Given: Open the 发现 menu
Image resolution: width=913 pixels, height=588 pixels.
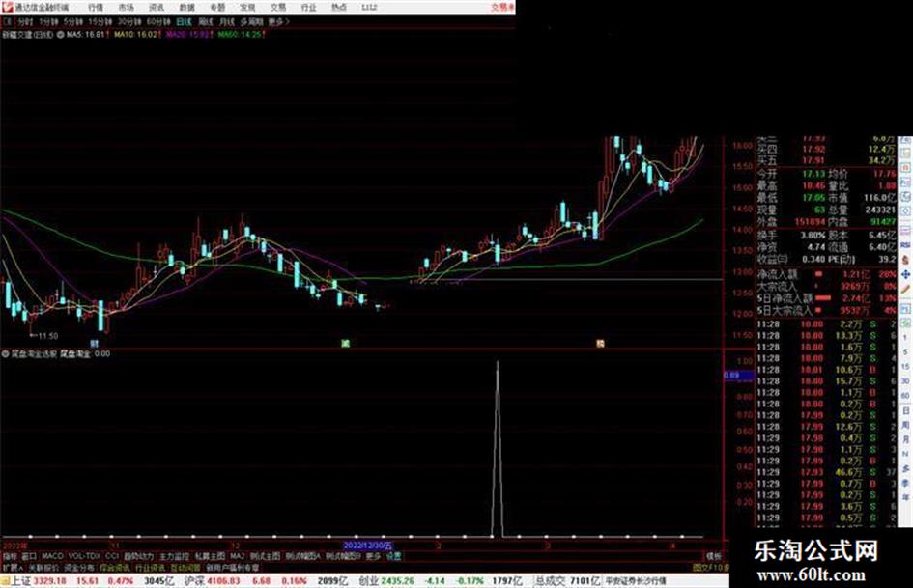Looking at the screenshot, I should 247,8.
